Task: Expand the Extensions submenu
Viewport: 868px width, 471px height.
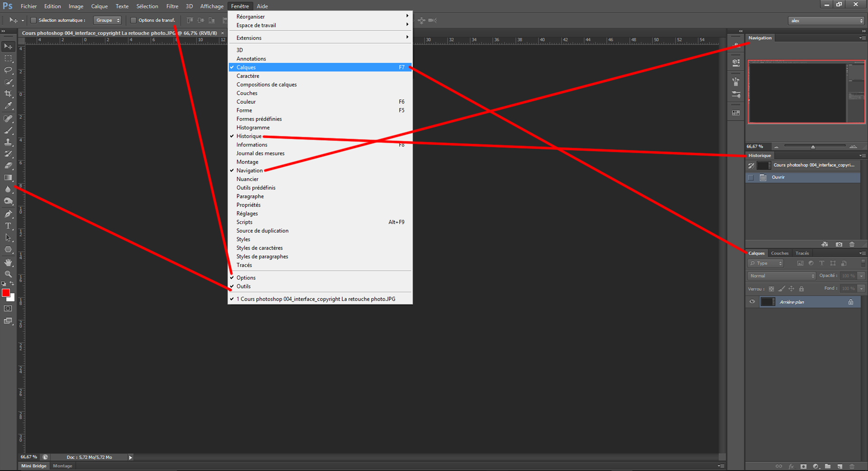Action: 320,38
